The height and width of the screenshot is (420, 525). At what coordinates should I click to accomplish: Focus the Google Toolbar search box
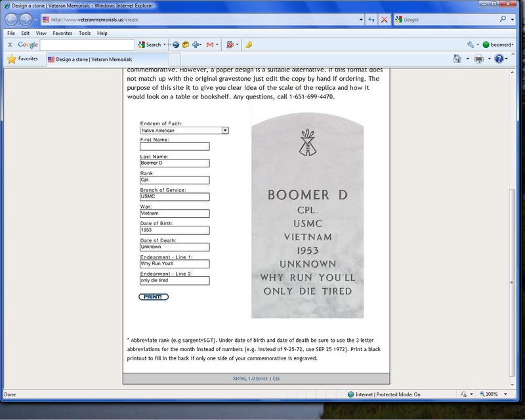87,45
